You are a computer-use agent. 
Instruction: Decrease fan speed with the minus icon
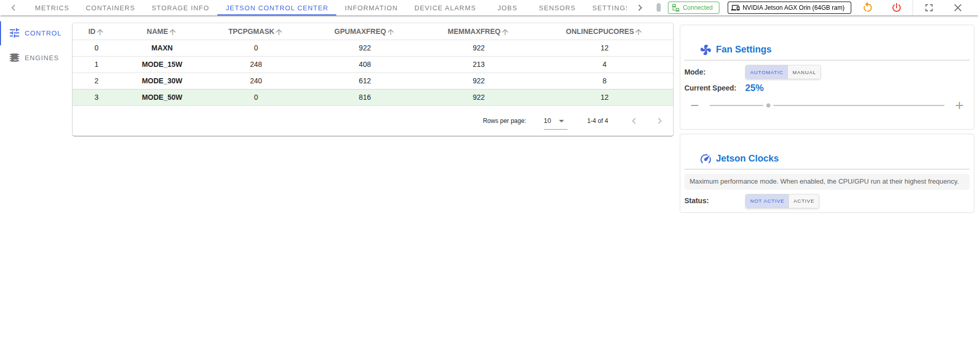[x=695, y=105]
